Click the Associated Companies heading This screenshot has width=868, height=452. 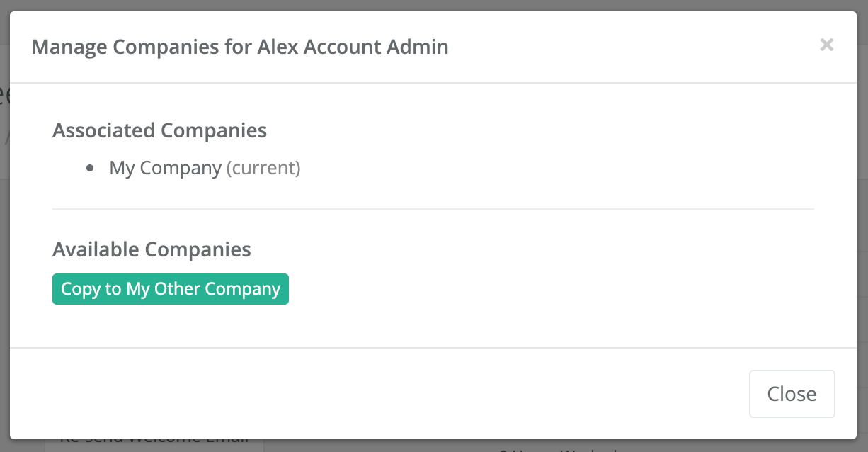point(159,130)
